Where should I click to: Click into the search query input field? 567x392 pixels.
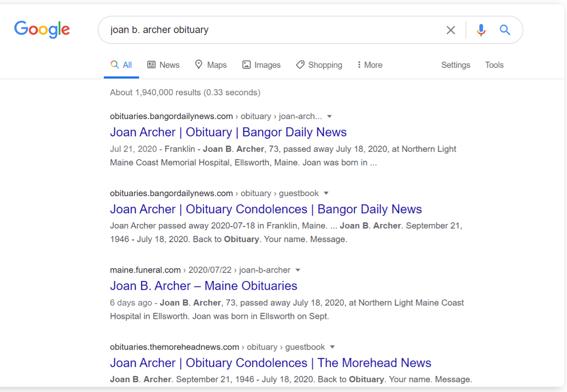tap(270, 30)
